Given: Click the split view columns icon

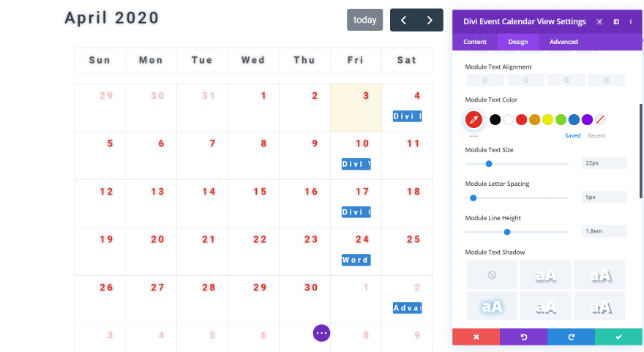Looking at the screenshot, I should pos(616,22).
